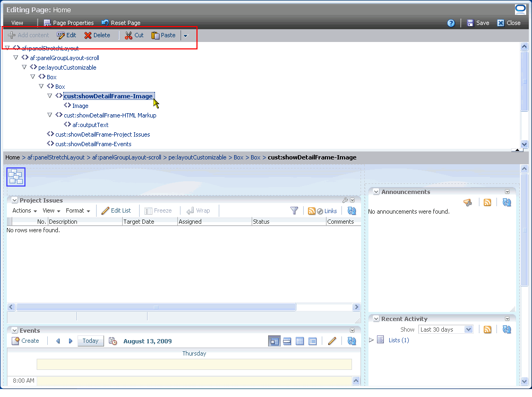Go to previous day in Events
Viewport: 532px width, 397px height.
click(58, 341)
